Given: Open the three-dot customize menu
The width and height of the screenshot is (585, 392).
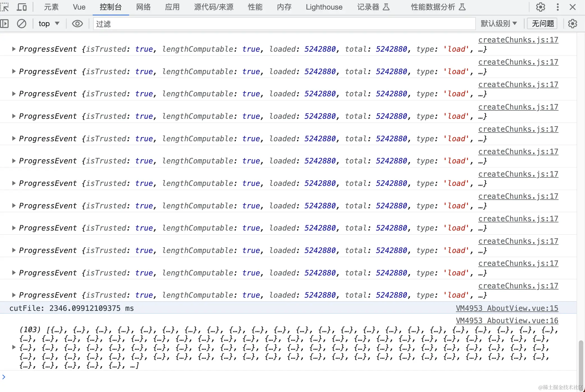Looking at the screenshot, I should point(557,7).
